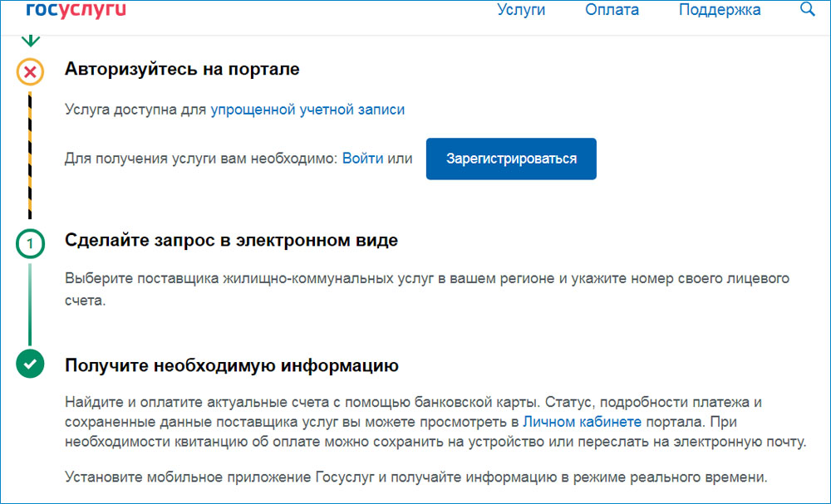Open search with the magnifier icon

[807, 10]
